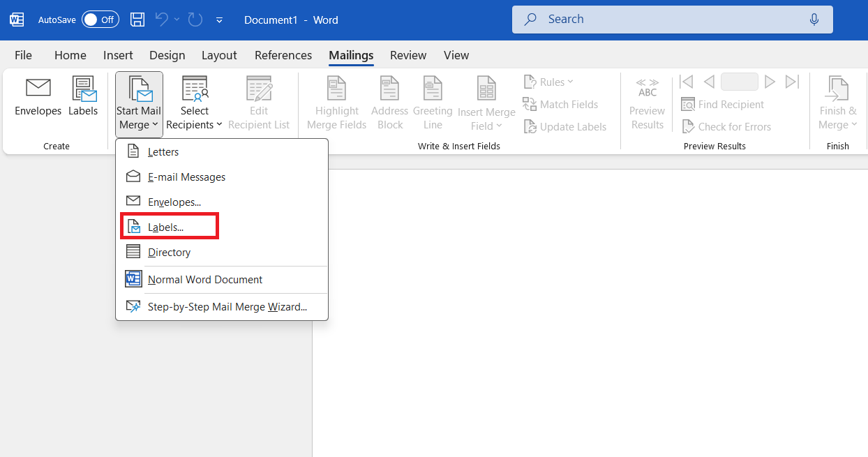Click the Labels button in Create group

pyautogui.click(x=83, y=96)
